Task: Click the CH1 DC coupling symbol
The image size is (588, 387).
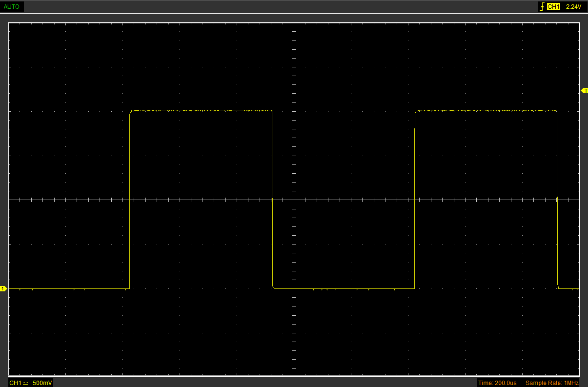Action: (26, 383)
